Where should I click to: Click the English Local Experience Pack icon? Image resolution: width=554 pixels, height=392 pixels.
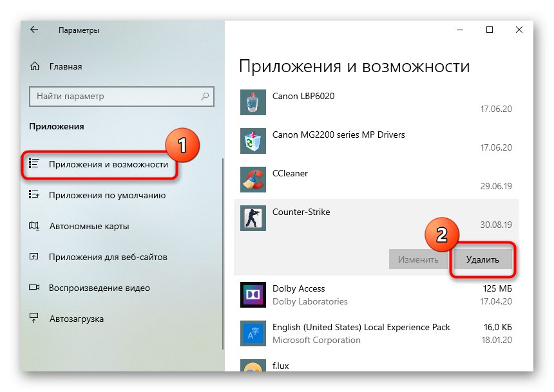(253, 333)
